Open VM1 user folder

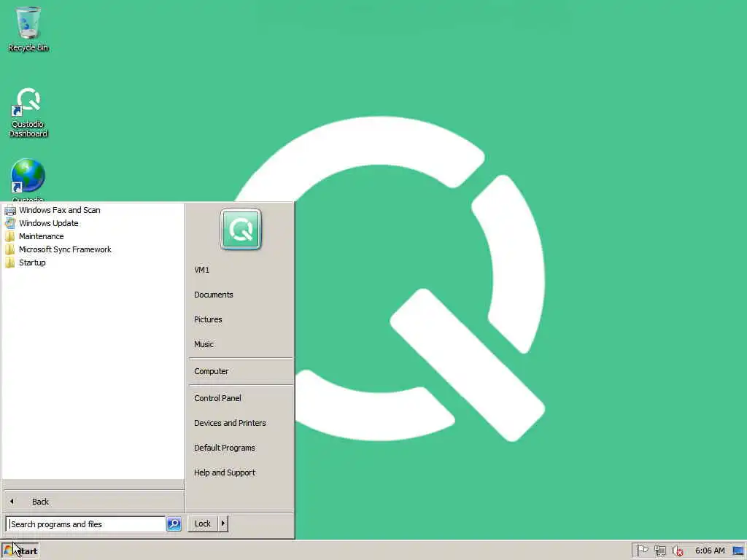coord(201,270)
